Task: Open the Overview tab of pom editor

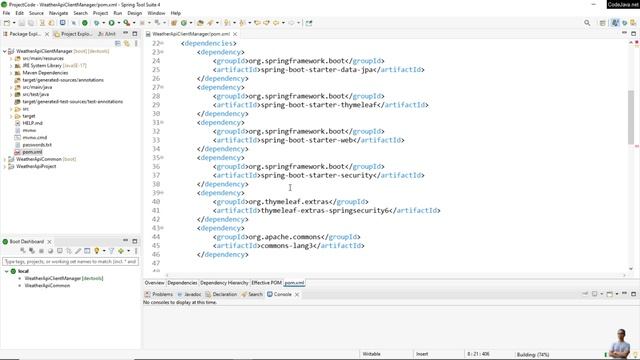Action: [154, 283]
